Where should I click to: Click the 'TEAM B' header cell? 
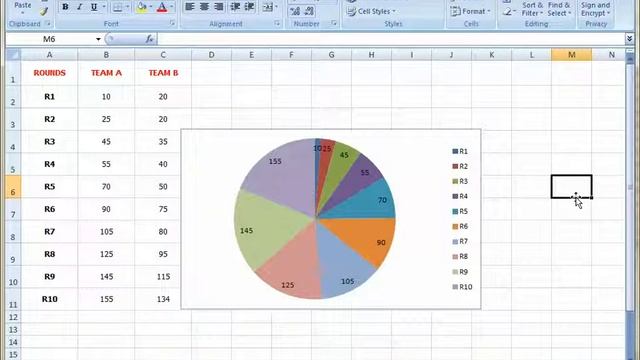pos(163,73)
